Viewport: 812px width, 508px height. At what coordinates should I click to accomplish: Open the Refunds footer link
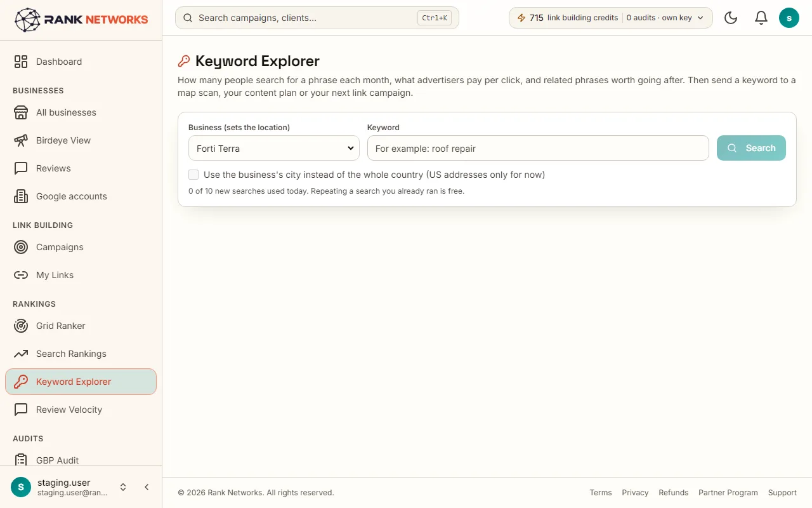[674, 493]
